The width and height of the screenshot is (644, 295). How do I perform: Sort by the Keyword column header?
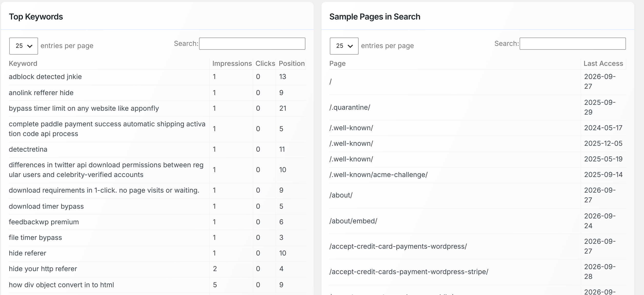pos(23,63)
